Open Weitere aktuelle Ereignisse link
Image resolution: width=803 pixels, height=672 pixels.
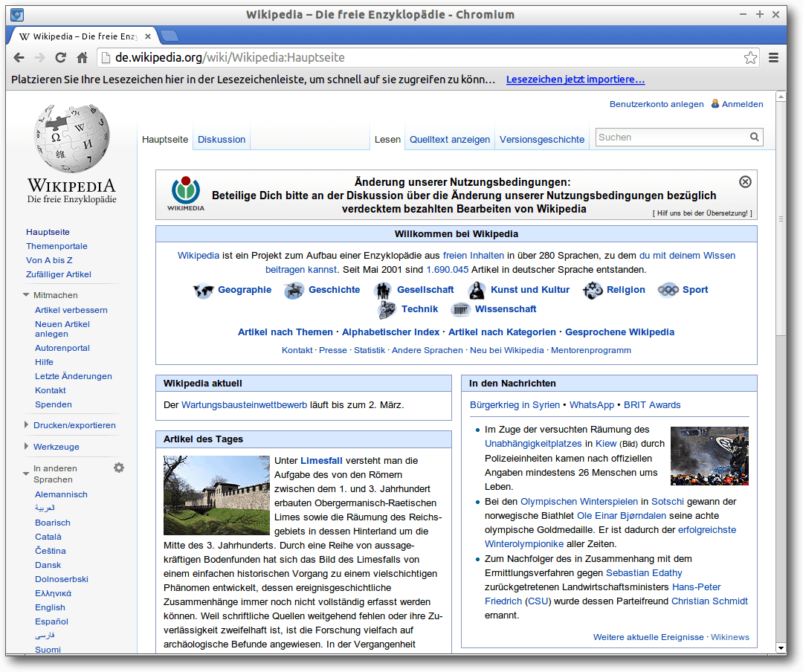tap(648, 636)
